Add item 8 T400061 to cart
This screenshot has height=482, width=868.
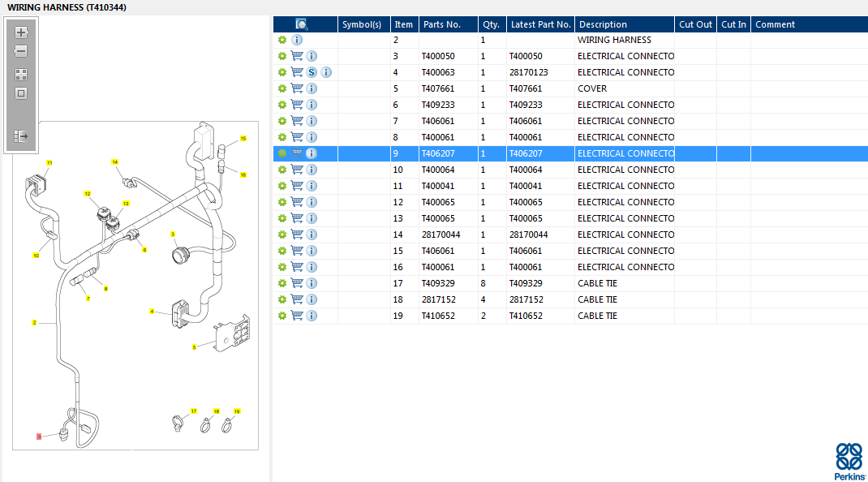click(x=297, y=137)
